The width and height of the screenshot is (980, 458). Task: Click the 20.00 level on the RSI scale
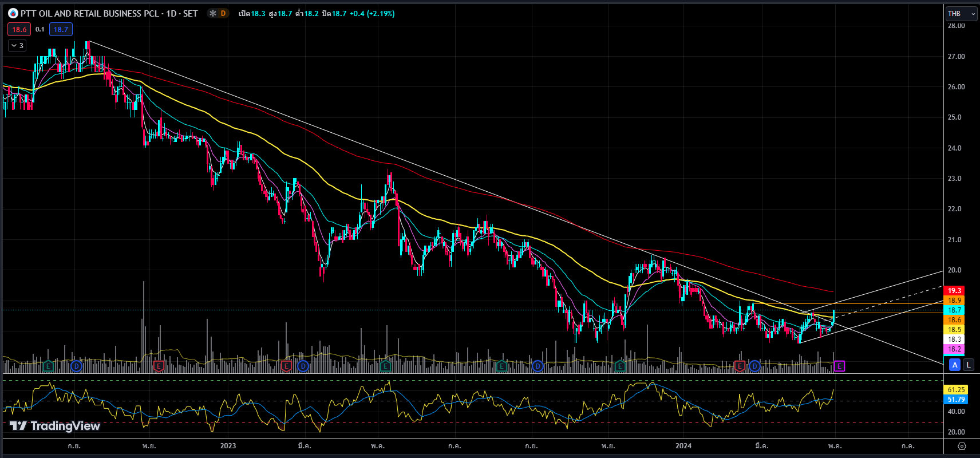click(957, 432)
